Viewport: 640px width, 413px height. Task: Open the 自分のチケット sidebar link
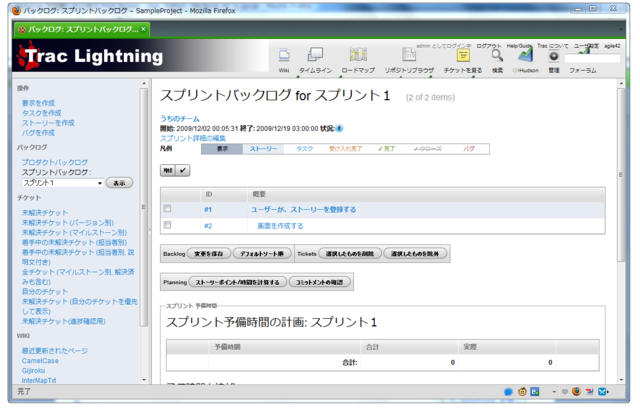[x=45, y=291]
